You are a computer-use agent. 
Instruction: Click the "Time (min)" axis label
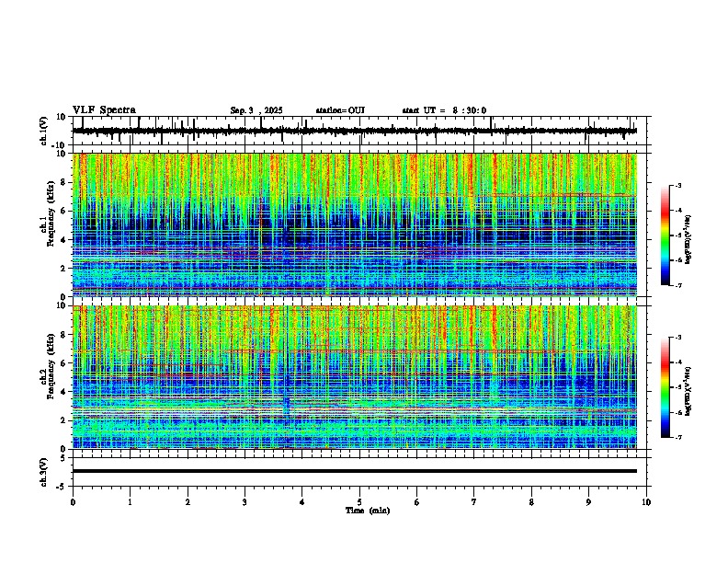pos(368,511)
